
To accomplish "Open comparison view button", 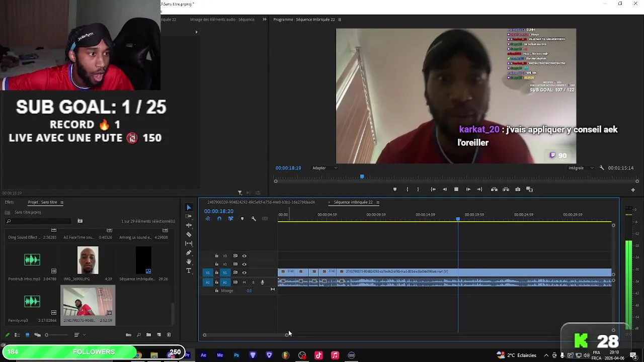I will [529, 190].
